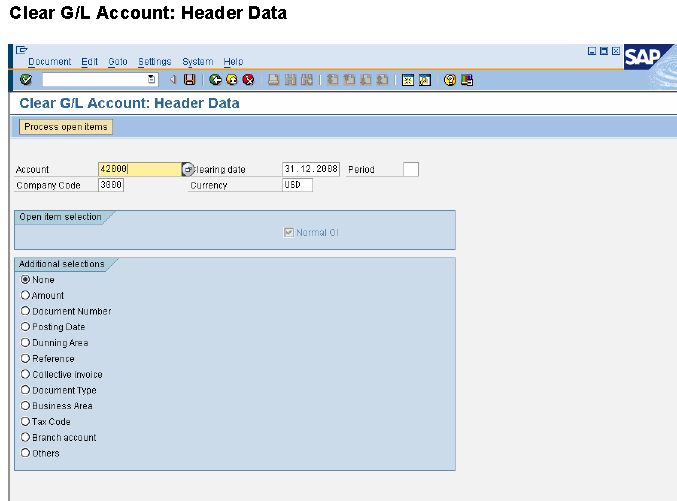Click the Find binoculars icon
677x501 pixels.
(x=290, y=80)
